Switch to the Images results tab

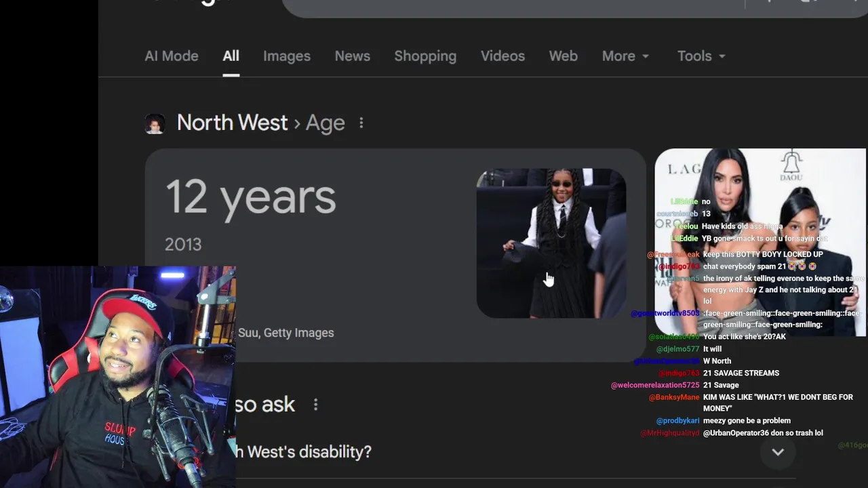click(x=286, y=56)
